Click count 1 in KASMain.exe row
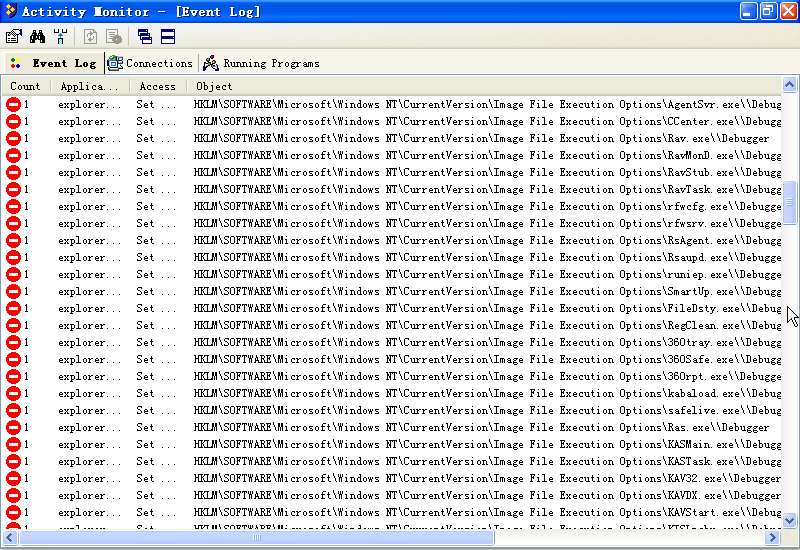 [x=26, y=444]
